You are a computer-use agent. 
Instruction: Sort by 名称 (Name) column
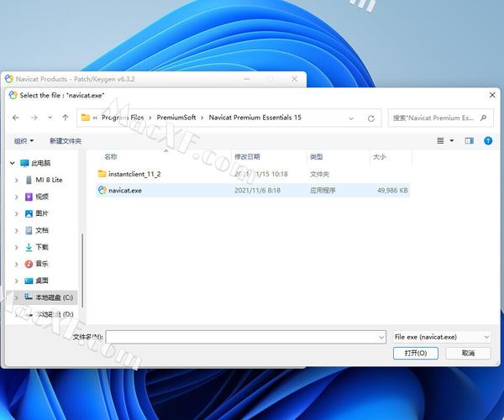coord(111,157)
